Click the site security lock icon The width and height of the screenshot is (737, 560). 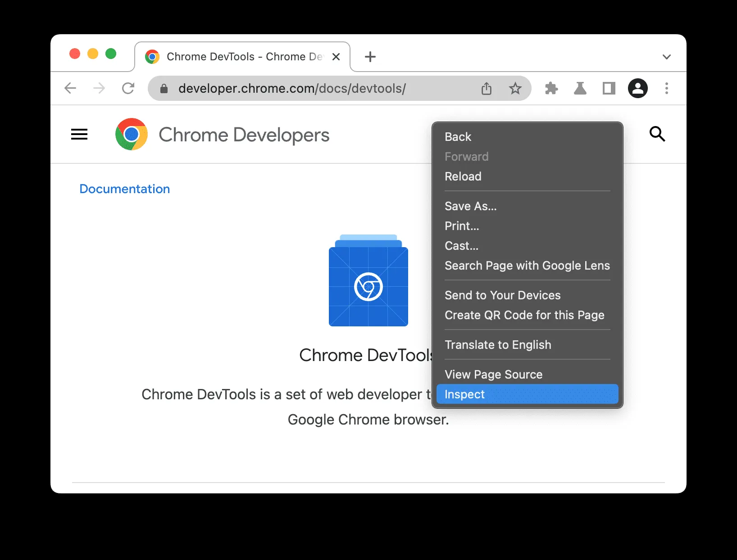pos(164,88)
